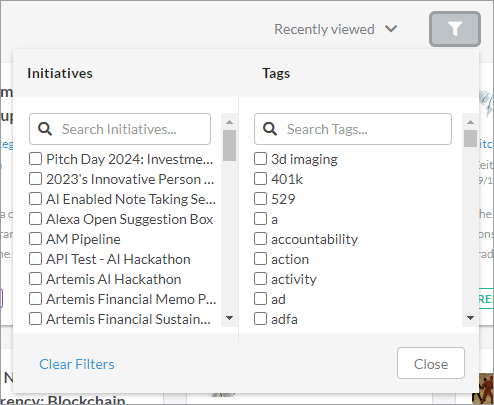Click the 'activity' tag label text
Image resolution: width=494 pixels, height=405 pixels.
point(294,279)
